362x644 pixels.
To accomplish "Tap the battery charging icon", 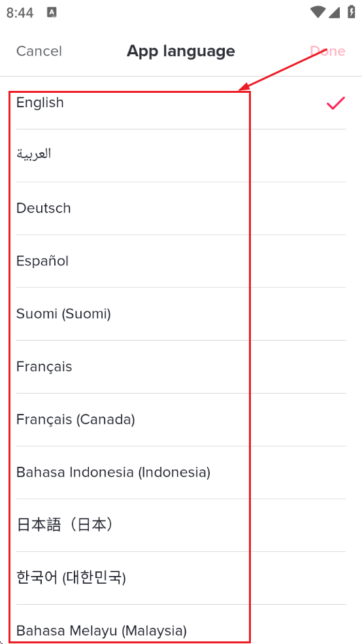I will pyautogui.click(x=352, y=12).
